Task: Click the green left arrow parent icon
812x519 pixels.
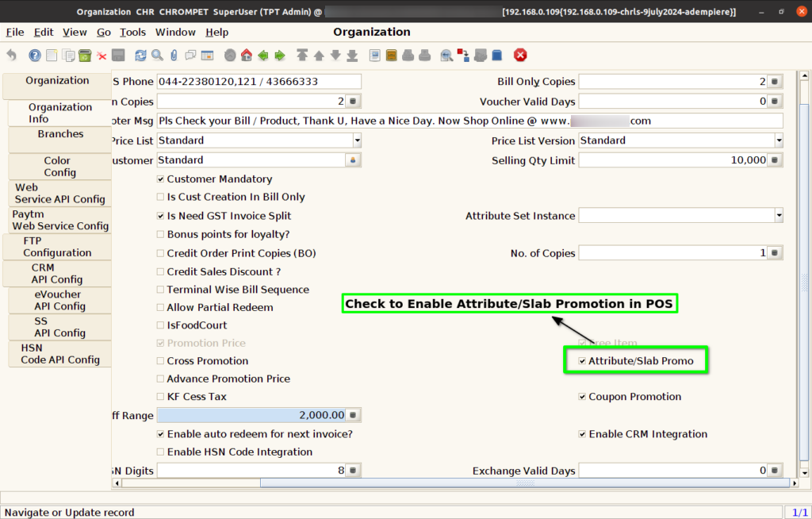Action: [x=263, y=55]
